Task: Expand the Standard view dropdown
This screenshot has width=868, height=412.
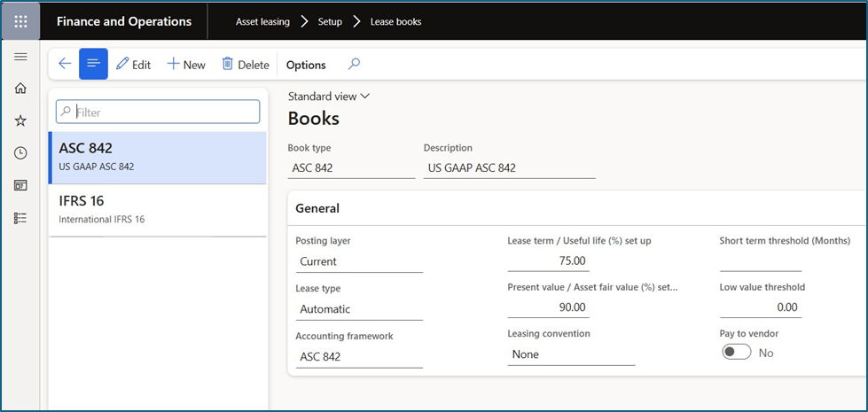Action: (x=329, y=97)
